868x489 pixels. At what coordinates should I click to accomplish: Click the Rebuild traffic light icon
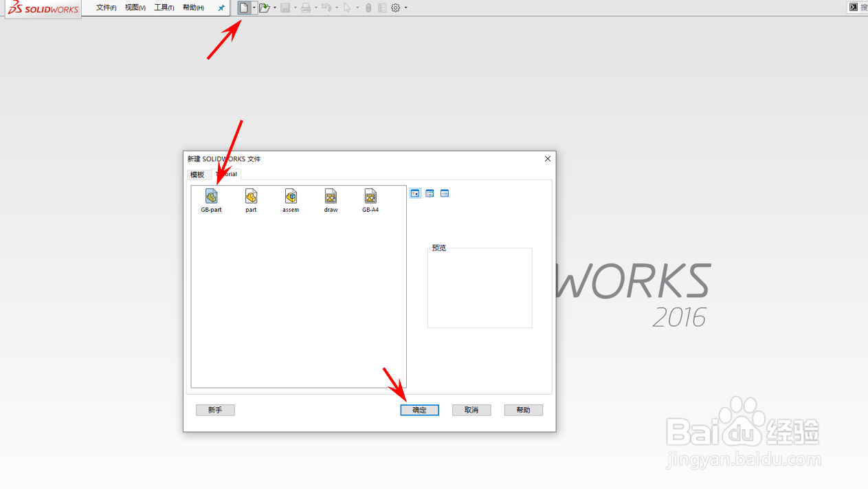coord(368,8)
